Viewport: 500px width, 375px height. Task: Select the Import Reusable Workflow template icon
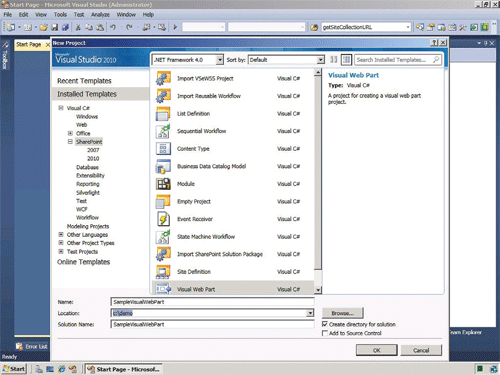pos(163,96)
